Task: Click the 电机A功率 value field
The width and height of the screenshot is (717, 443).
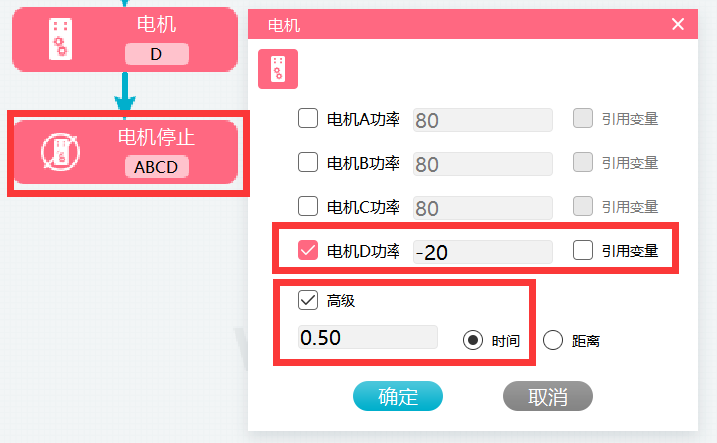Action: coord(482,120)
